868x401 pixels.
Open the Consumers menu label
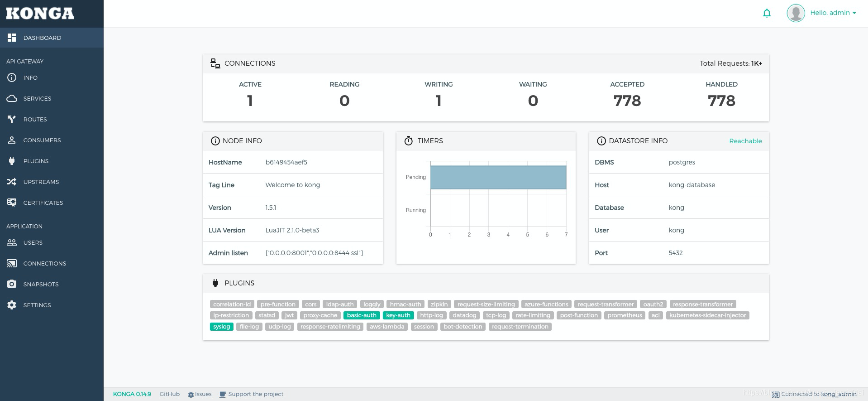42,140
